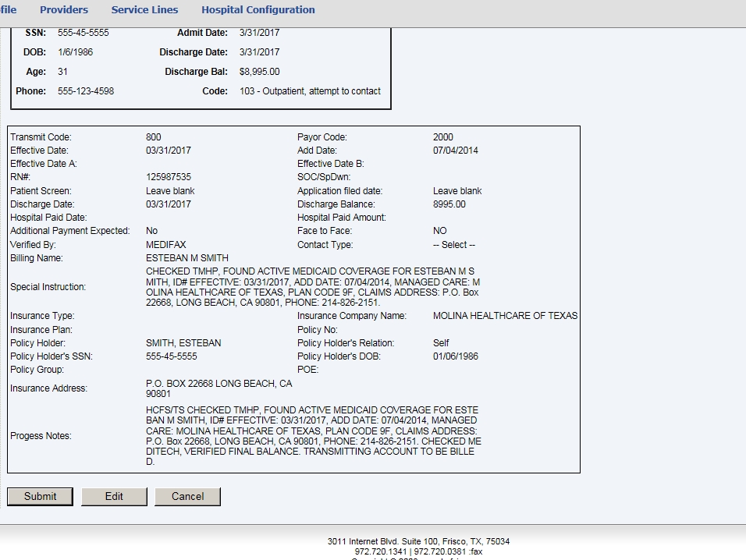The width and height of the screenshot is (746, 560).
Task: Open the Hospital Configuration menu
Action: [x=258, y=10]
